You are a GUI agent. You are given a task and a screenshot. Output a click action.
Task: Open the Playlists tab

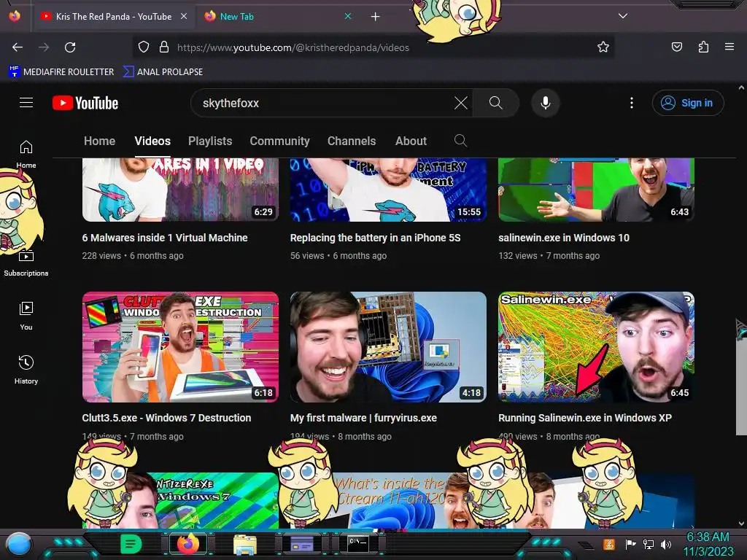pyautogui.click(x=210, y=141)
